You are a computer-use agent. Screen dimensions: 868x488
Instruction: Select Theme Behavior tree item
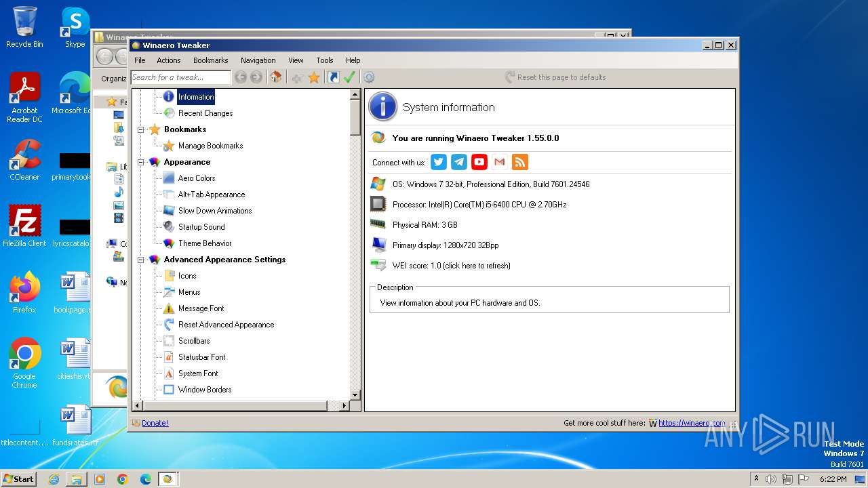(205, 243)
